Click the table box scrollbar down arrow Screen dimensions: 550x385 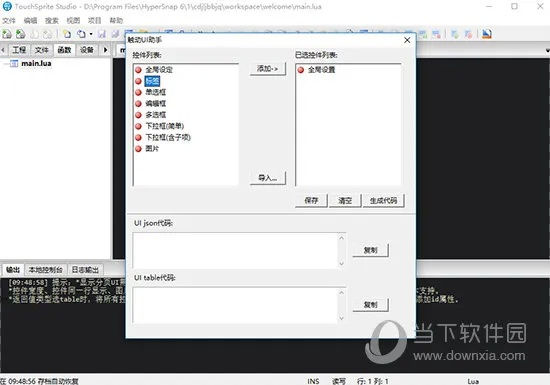(x=342, y=318)
